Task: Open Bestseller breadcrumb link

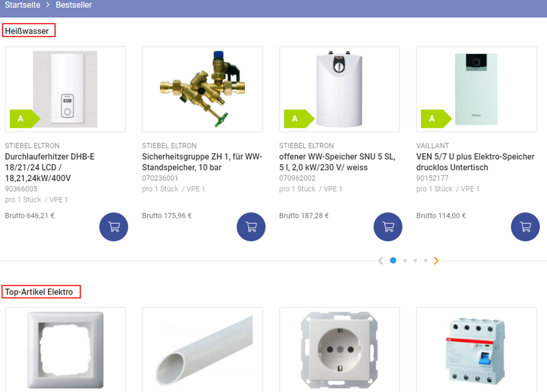Action: [74, 5]
